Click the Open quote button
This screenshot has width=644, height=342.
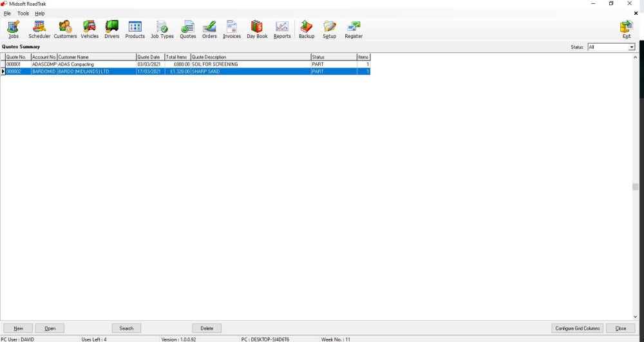[50, 328]
